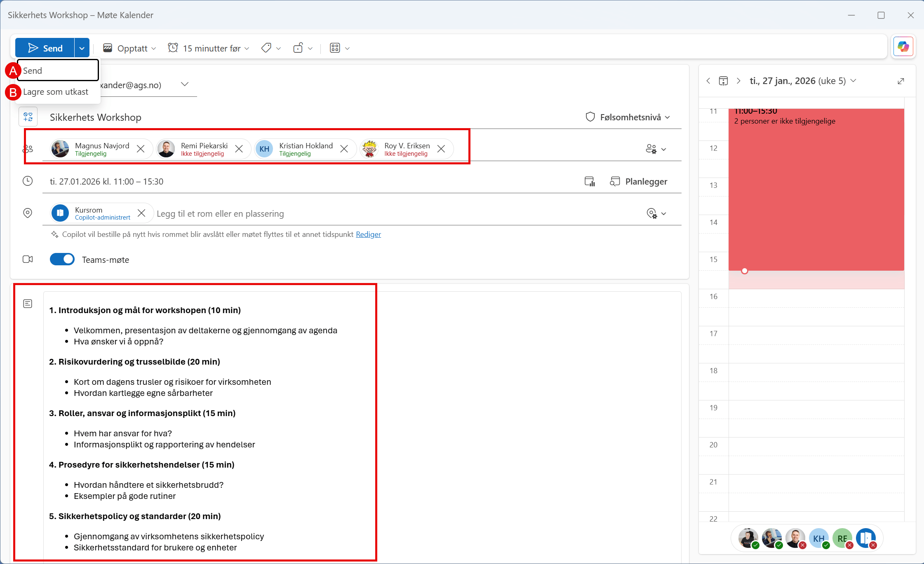The height and width of the screenshot is (564, 924).
Task: Toggle the Teams-møte switch off
Action: tap(62, 259)
